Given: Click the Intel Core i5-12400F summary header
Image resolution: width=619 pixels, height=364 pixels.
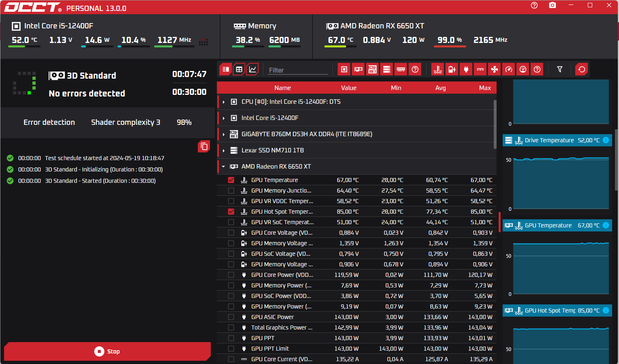Looking at the screenshot, I should (x=53, y=26).
